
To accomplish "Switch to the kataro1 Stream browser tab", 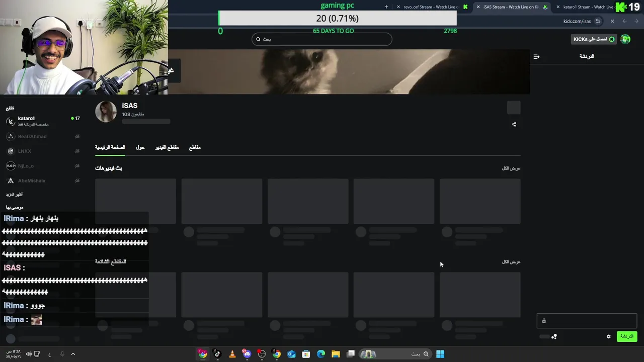I will (x=588, y=7).
